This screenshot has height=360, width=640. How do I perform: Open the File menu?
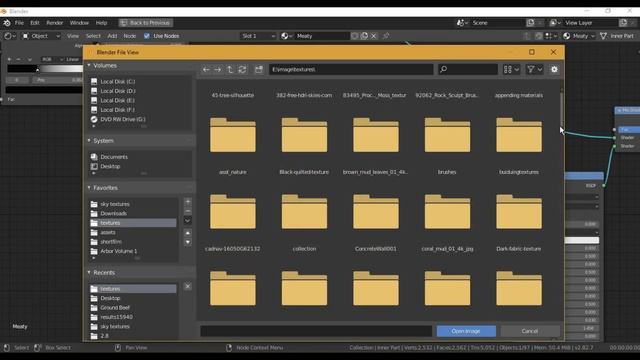(x=19, y=23)
